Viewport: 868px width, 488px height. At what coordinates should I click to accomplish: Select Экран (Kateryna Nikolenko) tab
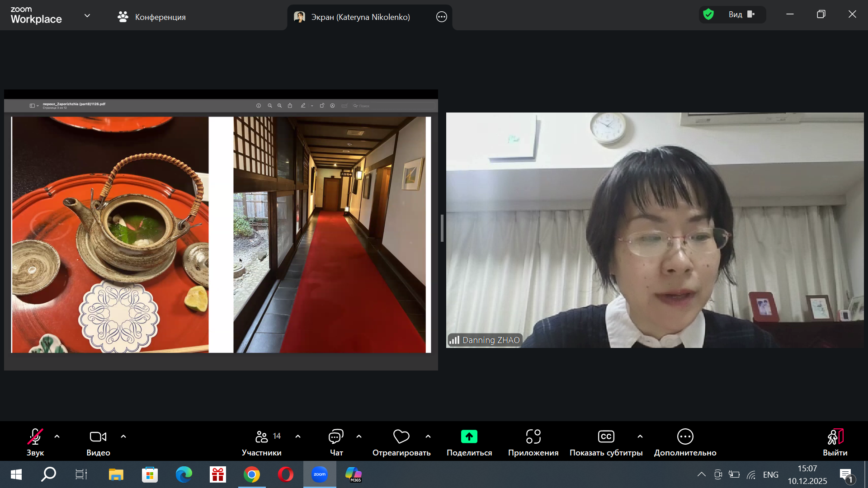click(360, 17)
